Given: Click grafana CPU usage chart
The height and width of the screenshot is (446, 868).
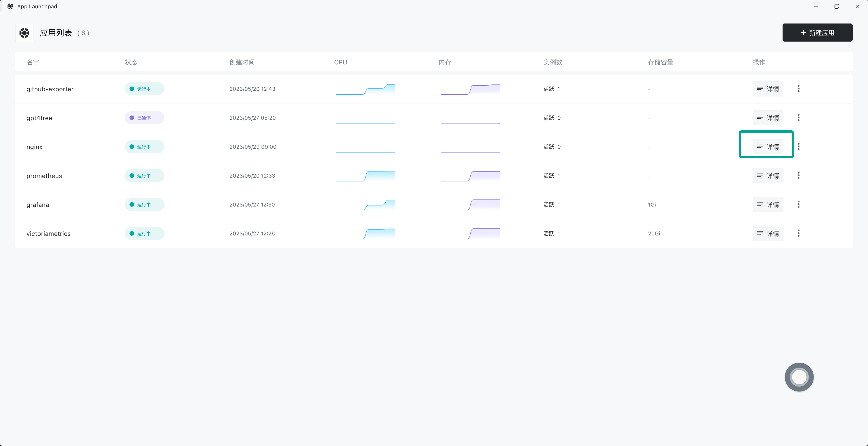Looking at the screenshot, I should [x=366, y=205].
